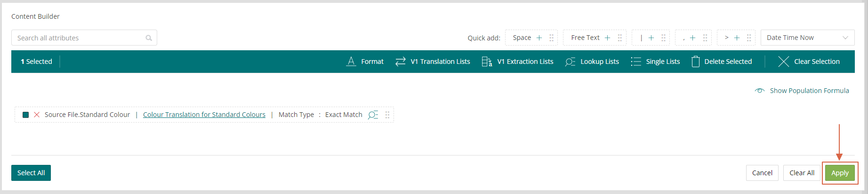Open lookup list icon beside Exact Match
The image size is (868, 194).
pyautogui.click(x=373, y=115)
